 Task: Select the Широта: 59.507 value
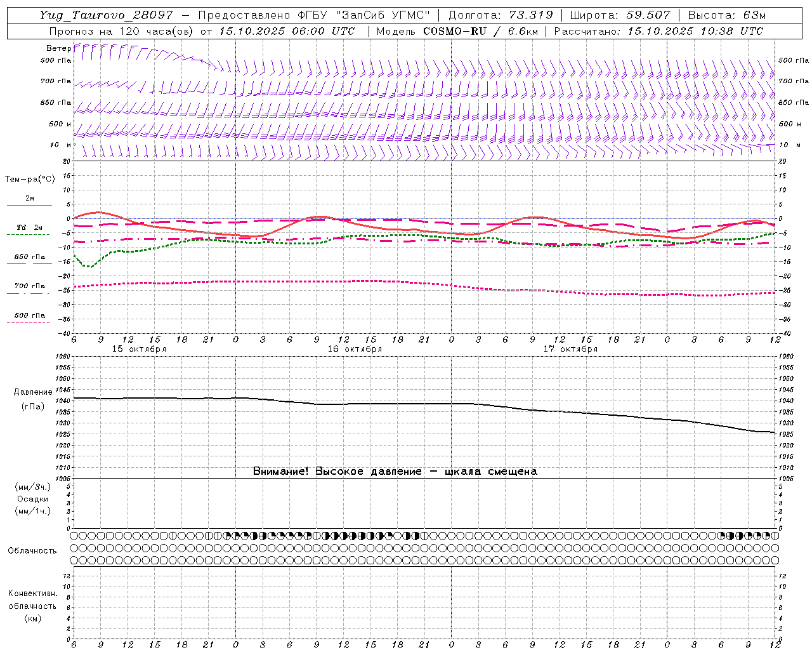[620, 15]
